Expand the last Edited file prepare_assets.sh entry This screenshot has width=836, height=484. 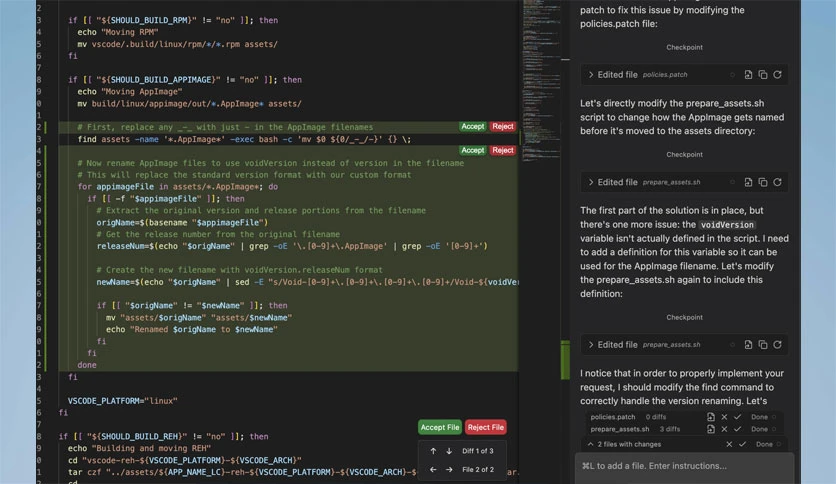click(x=591, y=345)
